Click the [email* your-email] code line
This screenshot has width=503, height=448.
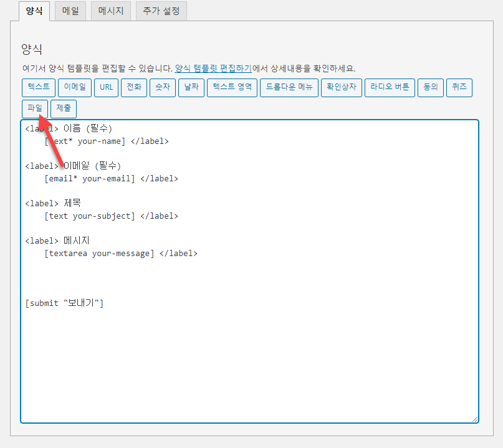pyautogui.click(x=112, y=179)
